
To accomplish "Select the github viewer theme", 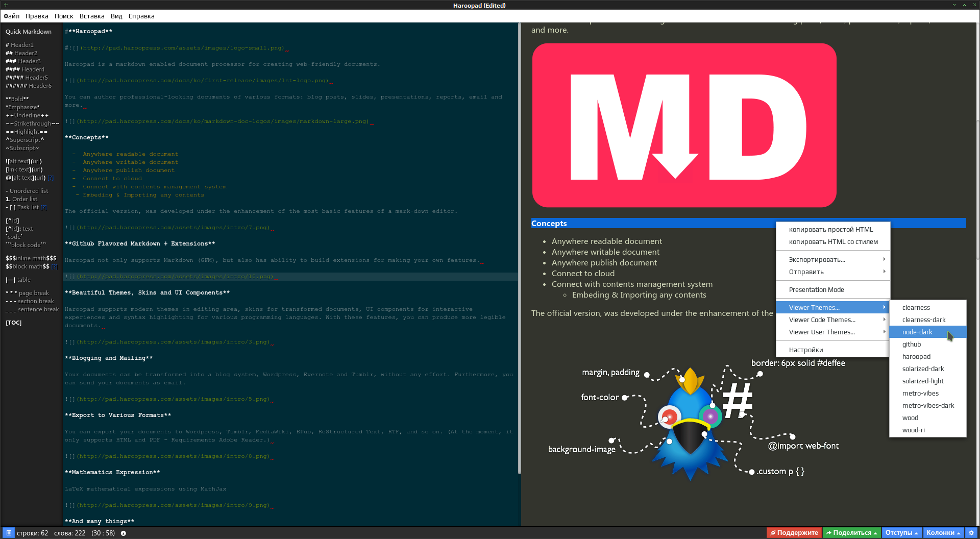I will [x=928, y=345].
